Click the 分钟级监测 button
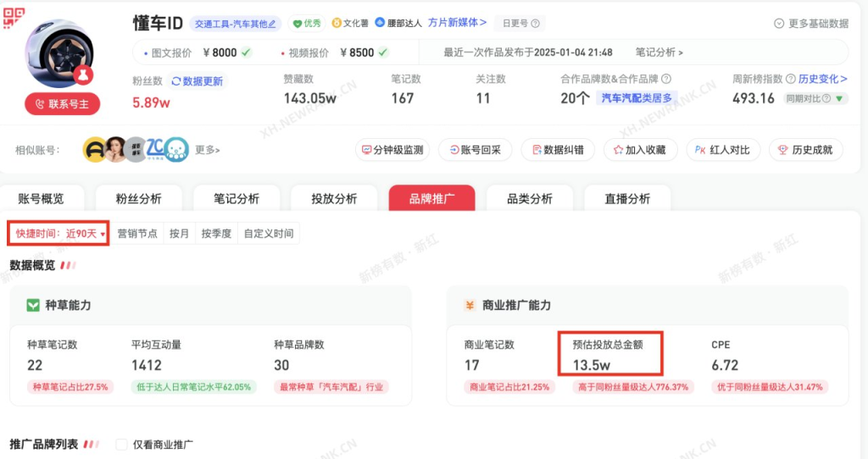This screenshot has width=868, height=459. [392, 150]
